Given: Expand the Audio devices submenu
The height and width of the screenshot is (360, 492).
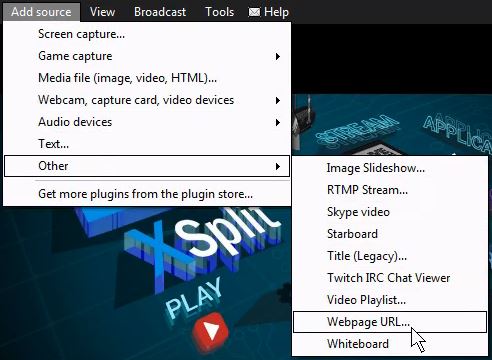Looking at the screenshot, I should (147, 122).
